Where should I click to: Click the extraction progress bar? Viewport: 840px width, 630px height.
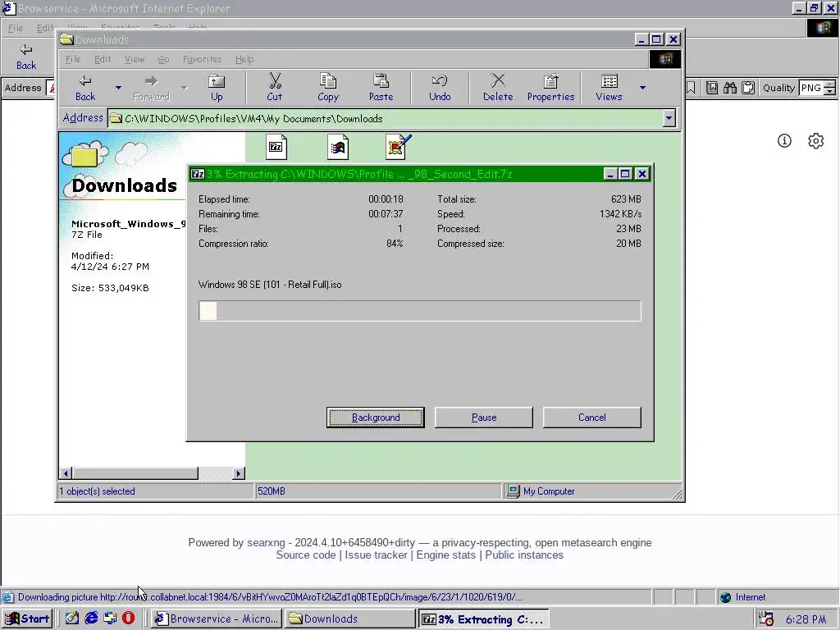[419, 311]
